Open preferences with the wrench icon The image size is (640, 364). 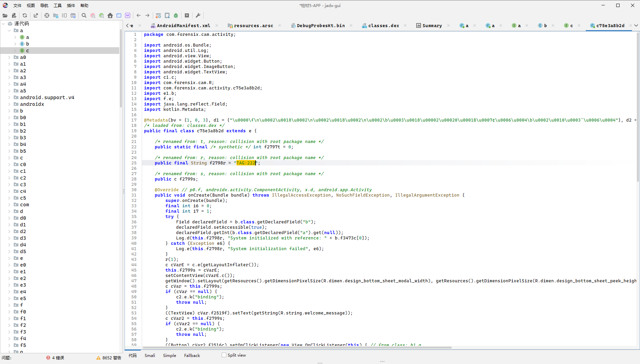coord(198,15)
